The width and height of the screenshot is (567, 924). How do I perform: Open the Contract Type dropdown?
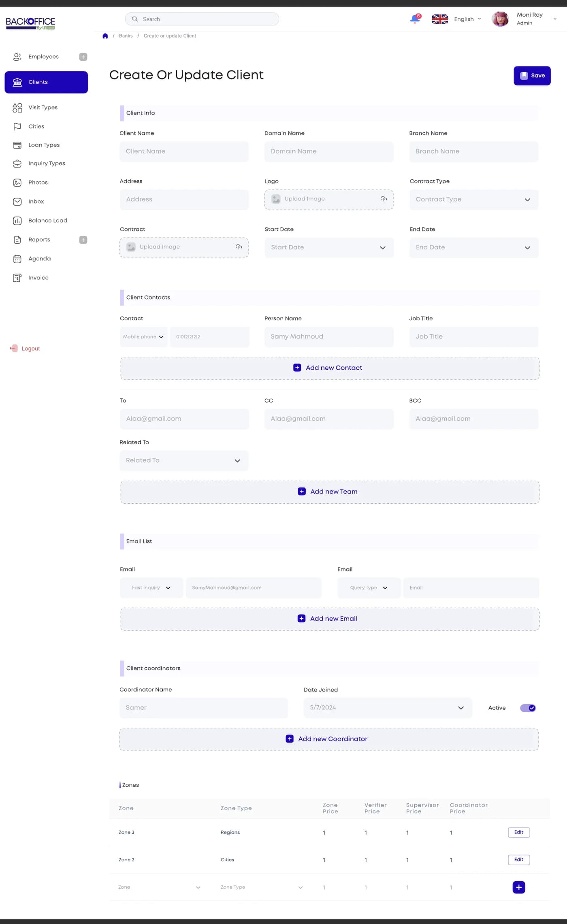[x=474, y=200]
